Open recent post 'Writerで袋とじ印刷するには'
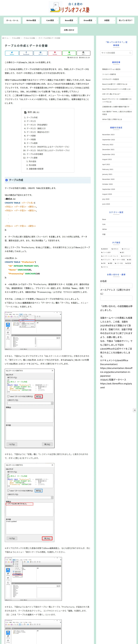The width and height of the screenshot is (138, 644). [x=116, y=119]
